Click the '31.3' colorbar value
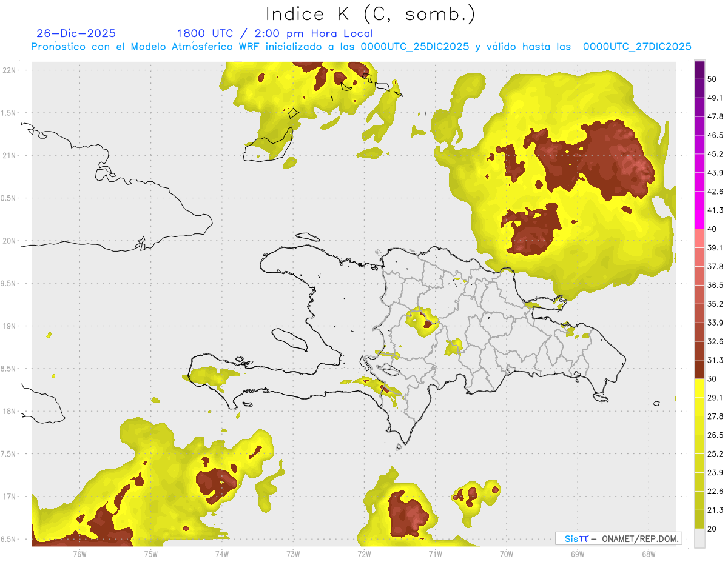Viewport: 728px width, 562px height. click(x=715, y=360)
